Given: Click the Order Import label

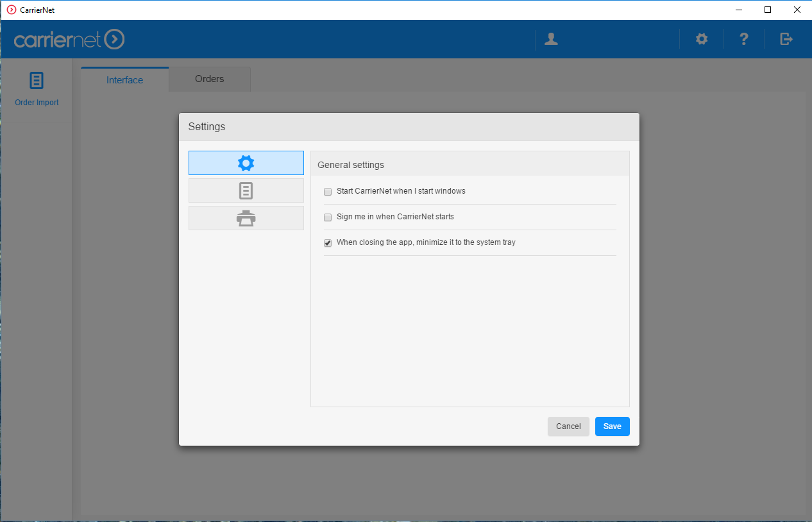Looking at the screenshot, I should [37, 103].
